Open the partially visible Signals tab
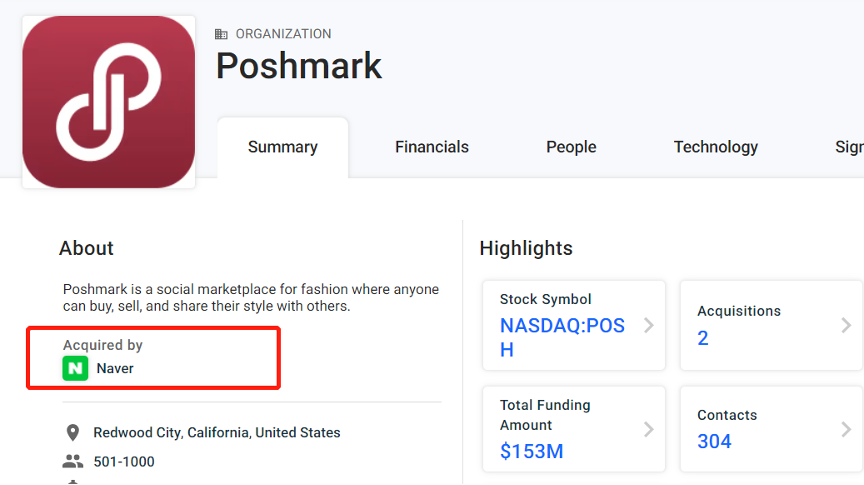The image size is (864, 485). click(849, 147)
